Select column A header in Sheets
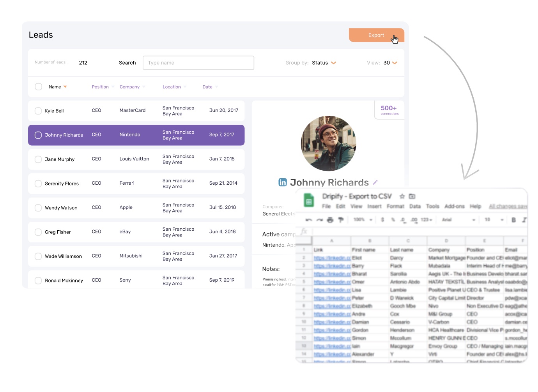 [331, 241]
